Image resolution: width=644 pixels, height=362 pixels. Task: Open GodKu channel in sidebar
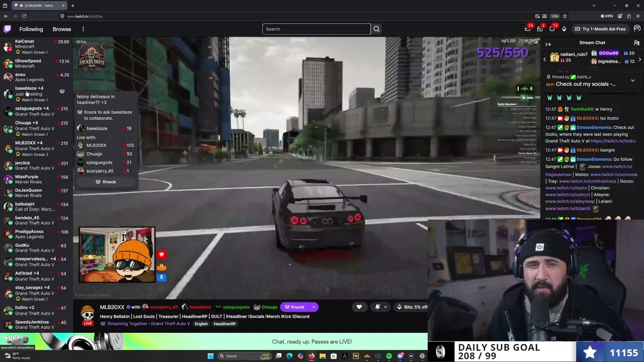(x=36, y=247)
